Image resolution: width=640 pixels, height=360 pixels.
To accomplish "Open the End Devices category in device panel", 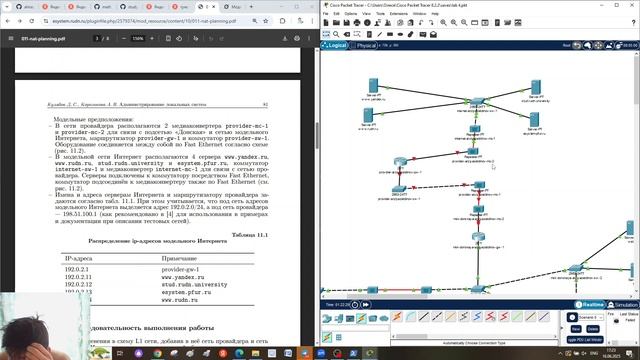I will (x=338, y=318).
